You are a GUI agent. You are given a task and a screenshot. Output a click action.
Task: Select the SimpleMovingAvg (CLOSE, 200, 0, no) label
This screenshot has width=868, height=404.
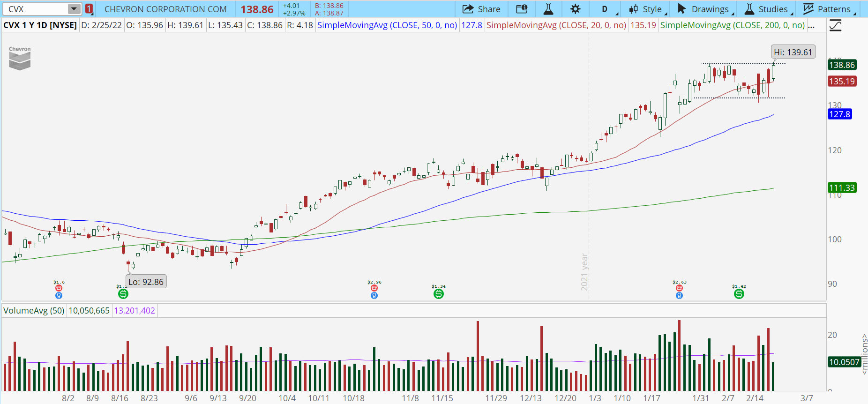pos(733,25)
